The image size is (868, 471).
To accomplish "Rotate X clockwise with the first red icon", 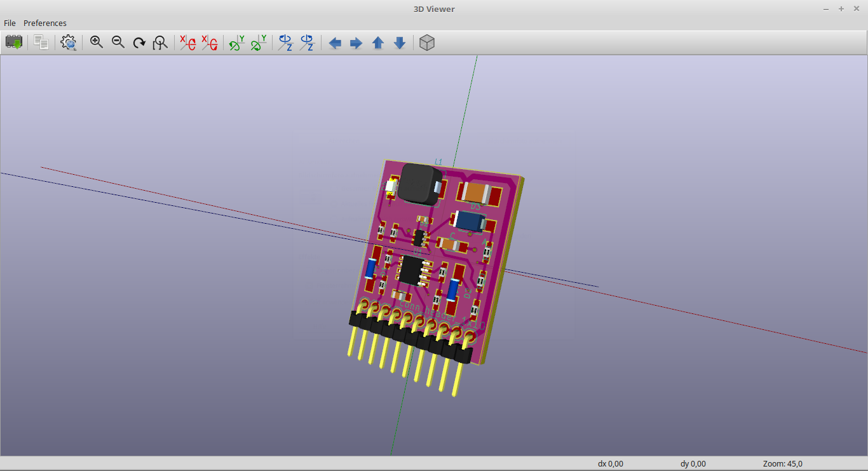I will pos(187,43).
